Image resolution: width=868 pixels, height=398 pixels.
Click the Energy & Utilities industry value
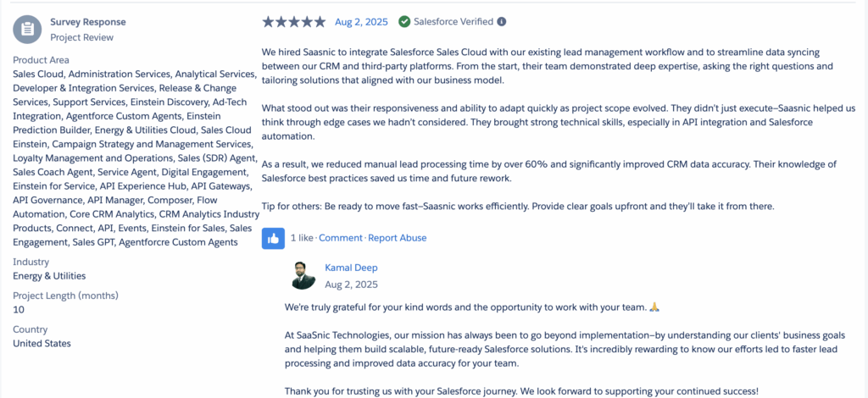pyautogui.click(x=49, y=276)
